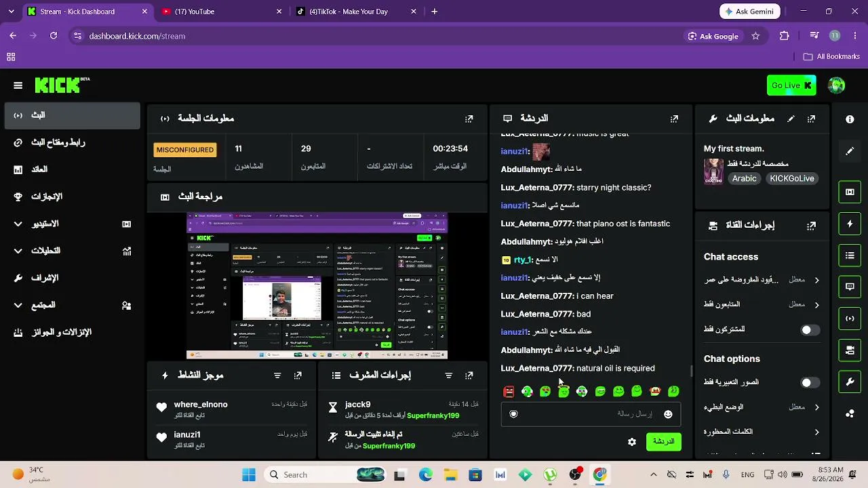Click the MISCONFIGURED session status badge
The width and height of the screenshot is (868, 488).
coord(185,150)
